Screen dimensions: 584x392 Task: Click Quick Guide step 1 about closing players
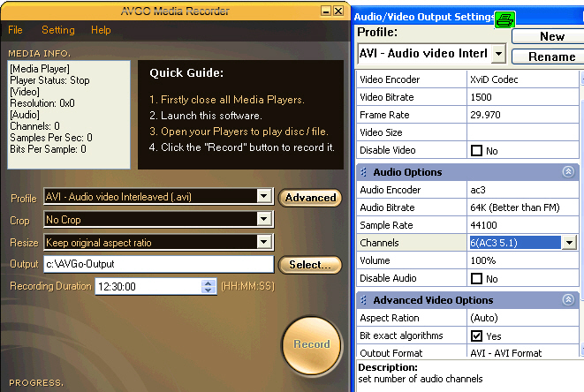coord(227,100)
